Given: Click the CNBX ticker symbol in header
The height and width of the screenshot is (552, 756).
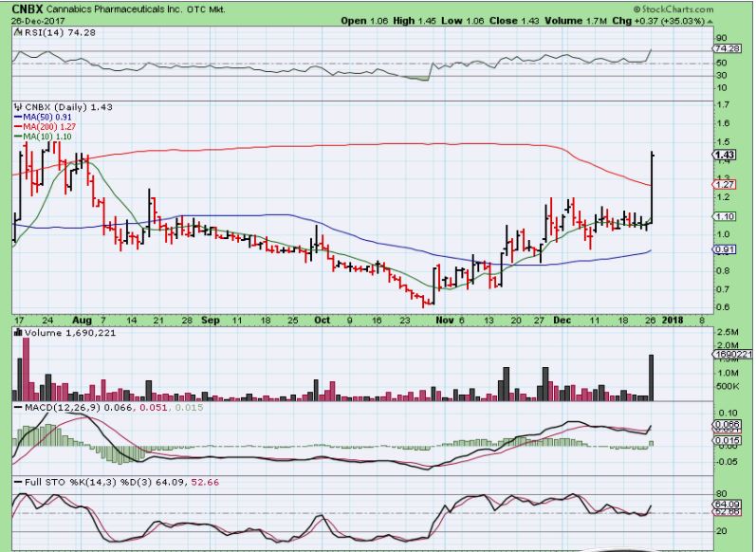Looking at the screenshot, I should [x=28, y=9].
